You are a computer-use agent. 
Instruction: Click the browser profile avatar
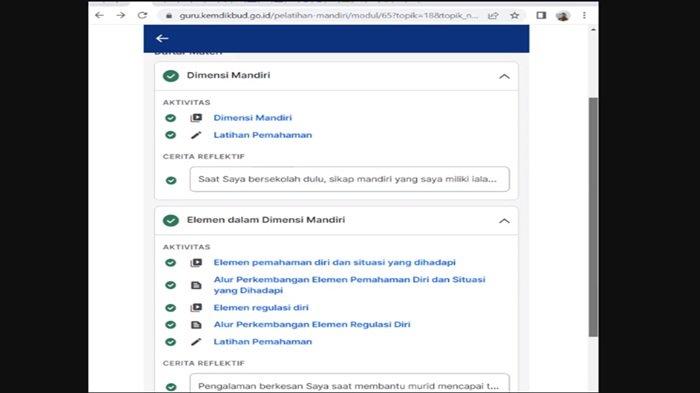(x=562, y=16)
